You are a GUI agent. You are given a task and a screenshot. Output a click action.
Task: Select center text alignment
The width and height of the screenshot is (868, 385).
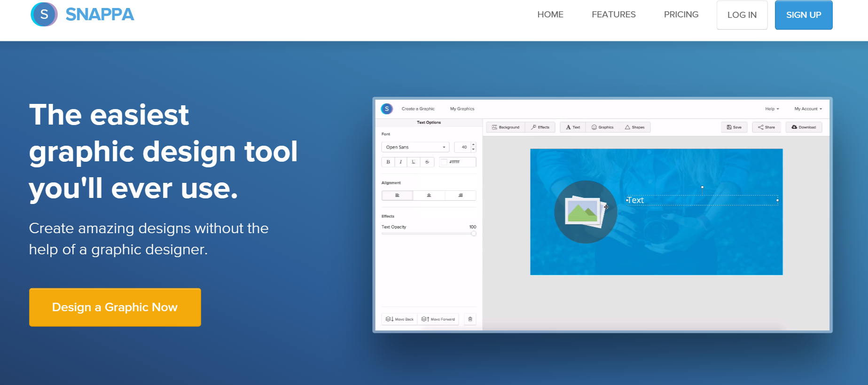pos(429,196)
